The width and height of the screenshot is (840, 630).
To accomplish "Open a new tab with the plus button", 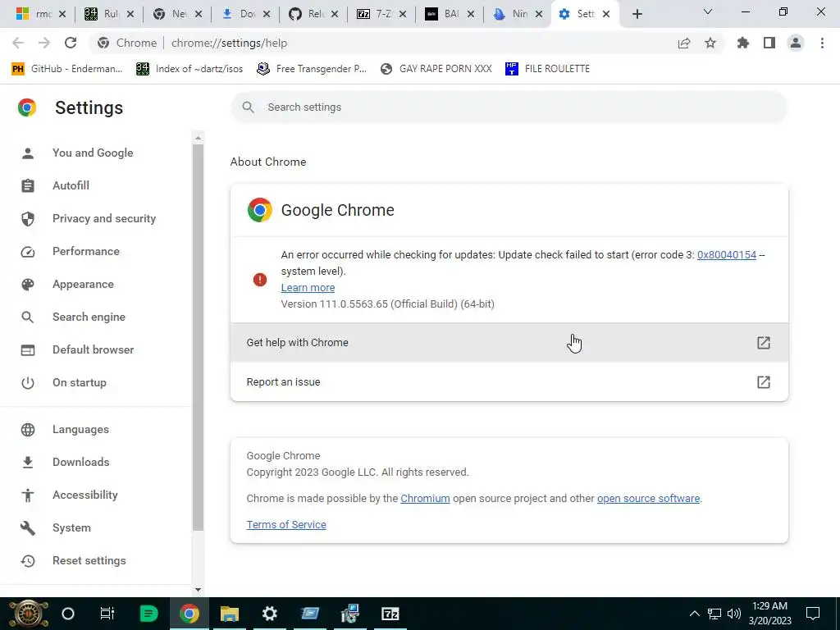I will coord(637,15).
